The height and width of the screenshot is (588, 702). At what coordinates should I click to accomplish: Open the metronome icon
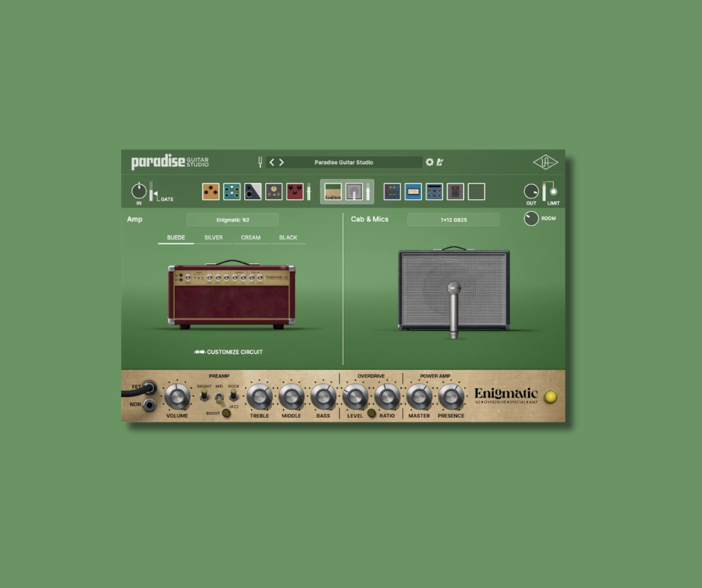440,162
